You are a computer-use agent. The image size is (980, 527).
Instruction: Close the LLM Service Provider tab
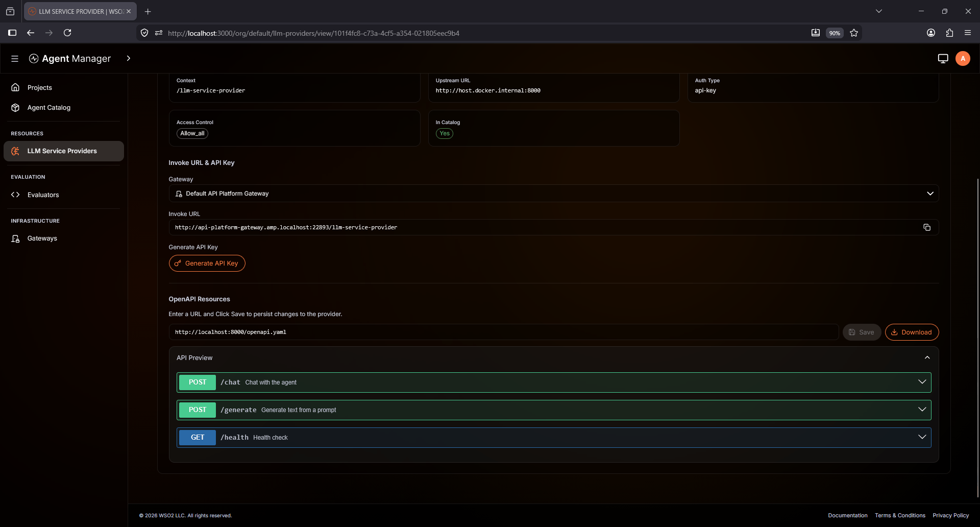pos(129,11)
